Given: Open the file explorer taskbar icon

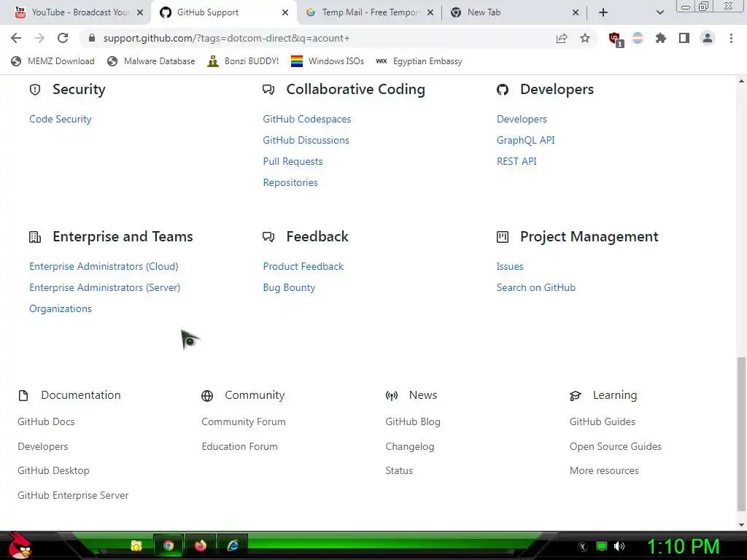Looking at the screenshot, I should (136, 545).
